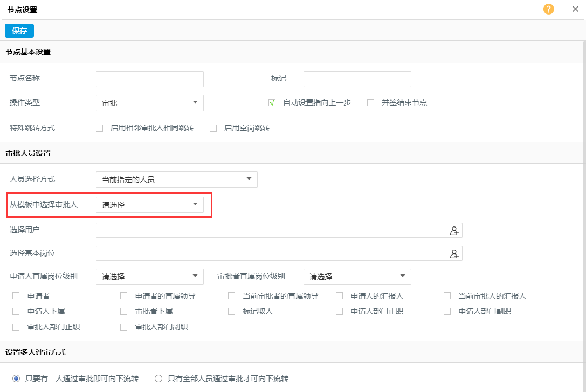Open 从模板中选择审批人 dropdown
The height and width of the screenshot is (392, 586).
click(149, 204)
